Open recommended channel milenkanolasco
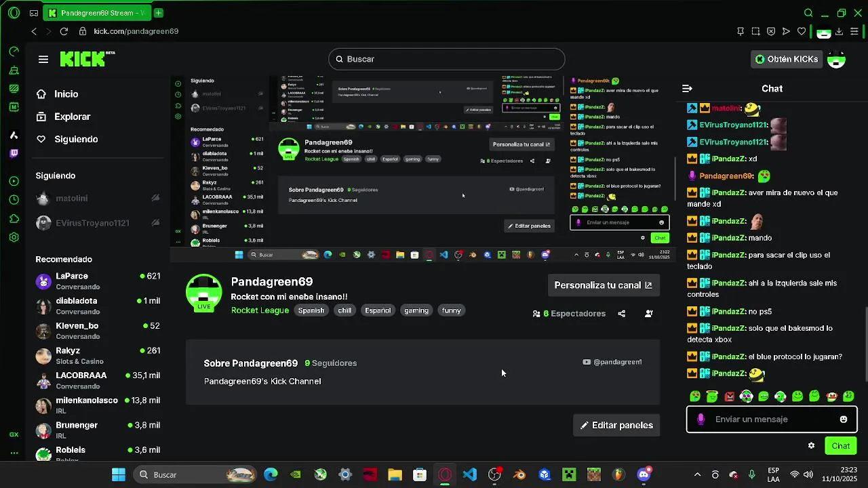The width and height of the screenshot is (868, 488). coord(98,405)
